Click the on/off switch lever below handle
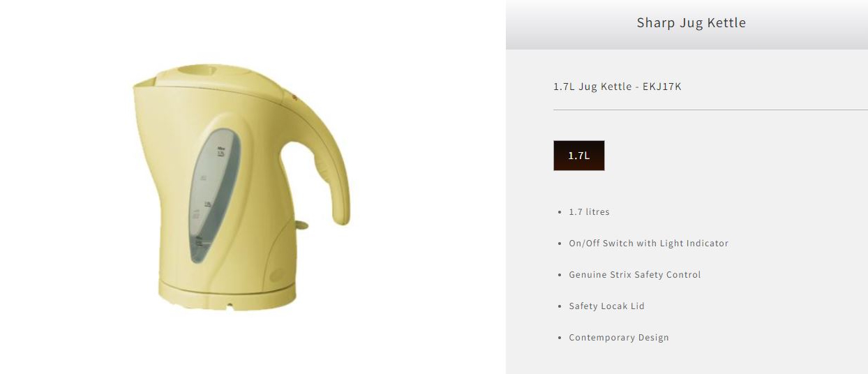Image resolution: width=868 pixels, height=374 pixels. pyautogui.click(x=301, y=225)
